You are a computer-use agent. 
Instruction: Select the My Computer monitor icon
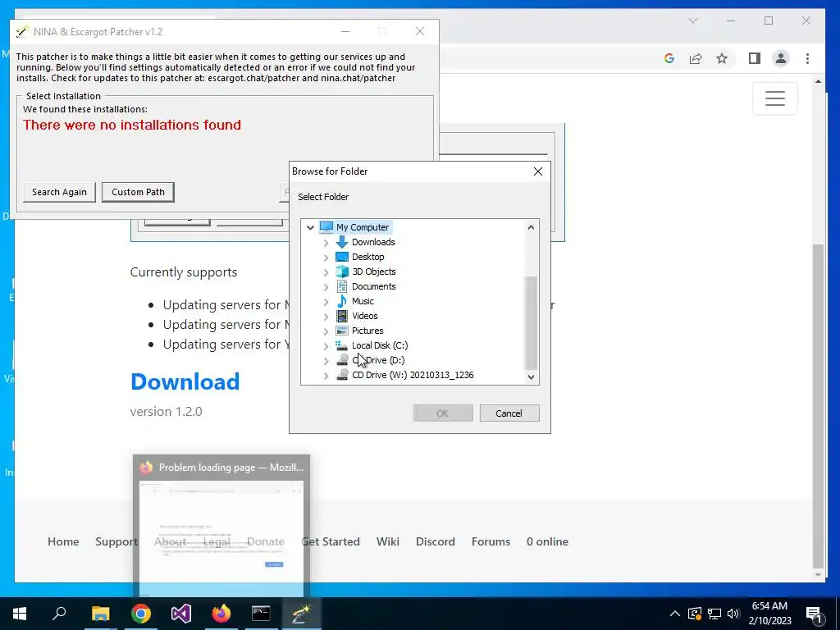(326, 227)
